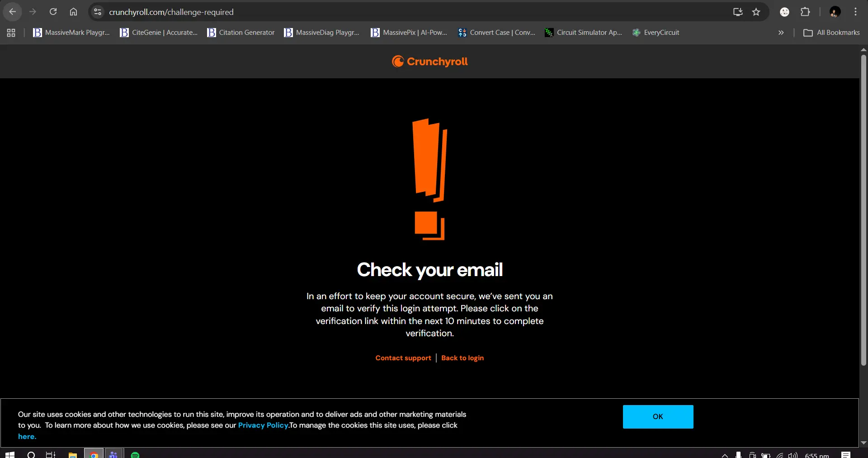Open volume control in system tray
This screenshot has height=458, width=868.
793,455
